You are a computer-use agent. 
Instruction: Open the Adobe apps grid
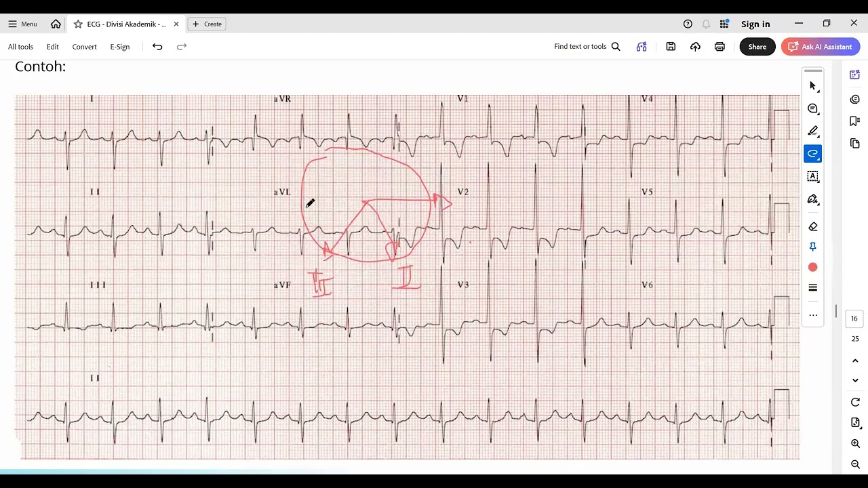click(724, 24)
